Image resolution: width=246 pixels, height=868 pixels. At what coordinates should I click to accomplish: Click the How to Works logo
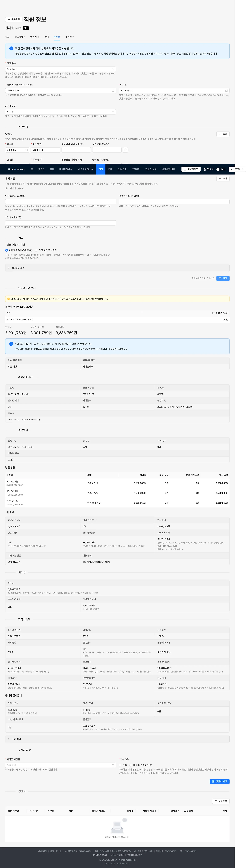tap(16, 169)
